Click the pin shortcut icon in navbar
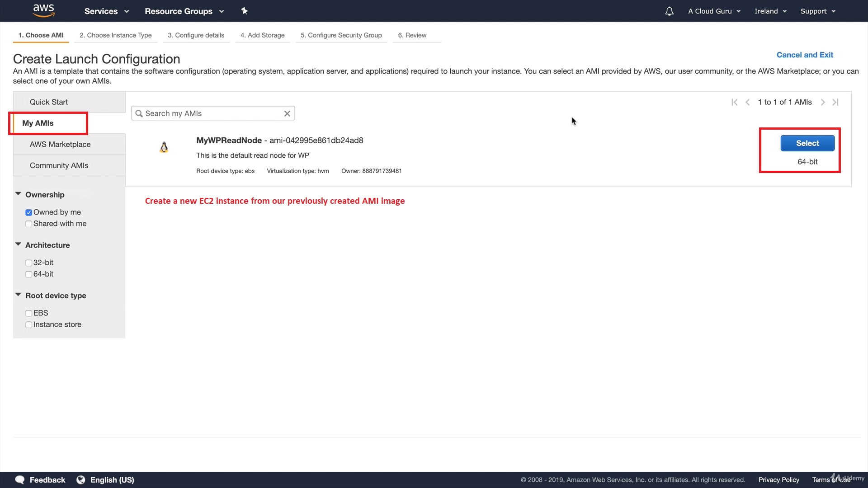The image size is (868, 488). click(x=244, y=11)
